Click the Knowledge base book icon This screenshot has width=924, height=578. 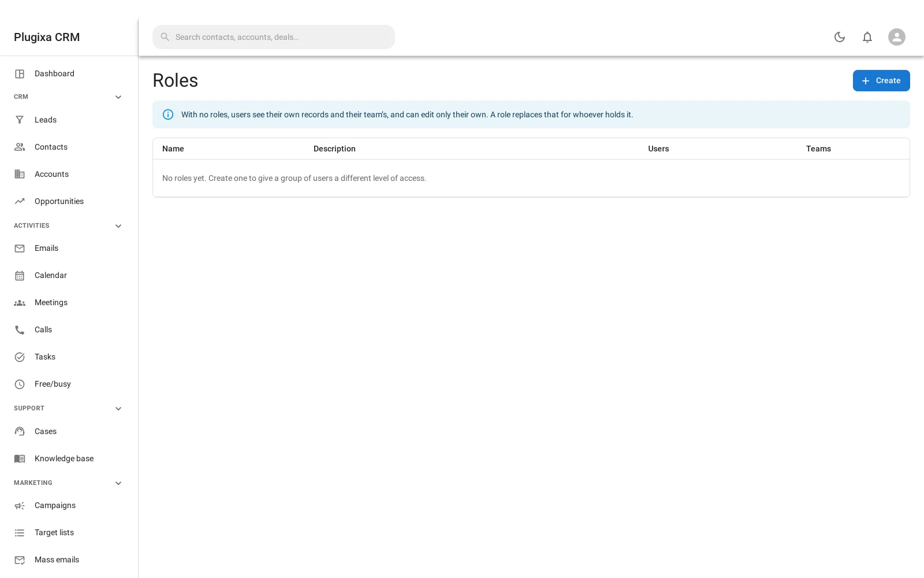tap(20, 459)
